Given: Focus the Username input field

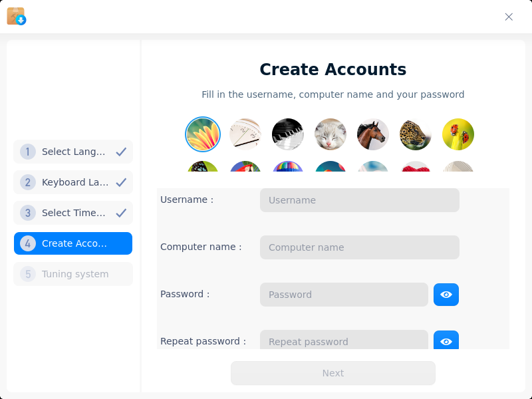Looking at the screenshot, I should coord(360,200).
